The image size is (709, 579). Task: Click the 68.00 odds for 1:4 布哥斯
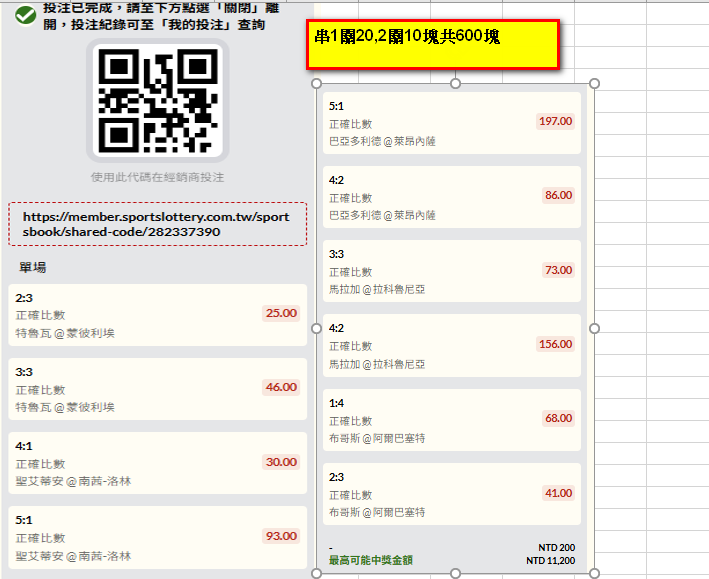[x=558, y=418]
